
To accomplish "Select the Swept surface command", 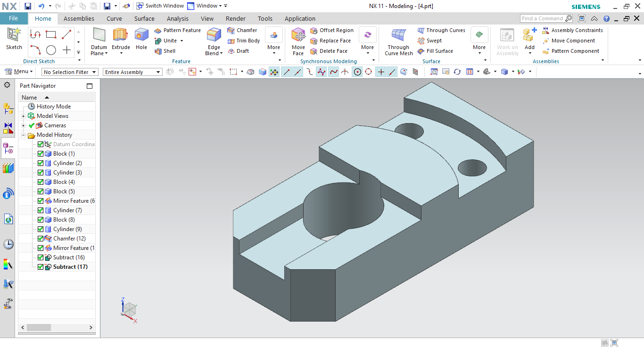I will (x=429, y=41).
